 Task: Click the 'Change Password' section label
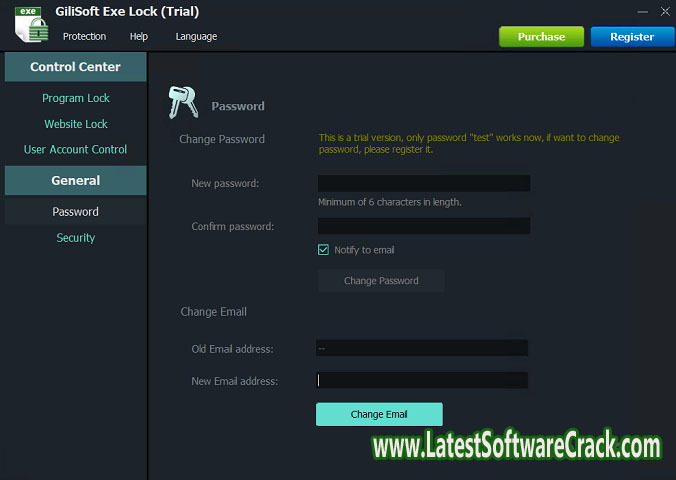tap(222, 139)
